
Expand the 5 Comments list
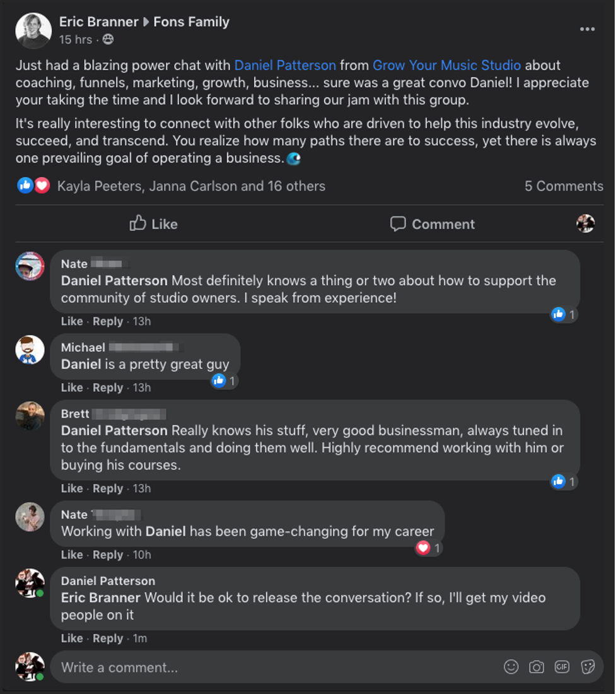(x=564, y=186)
